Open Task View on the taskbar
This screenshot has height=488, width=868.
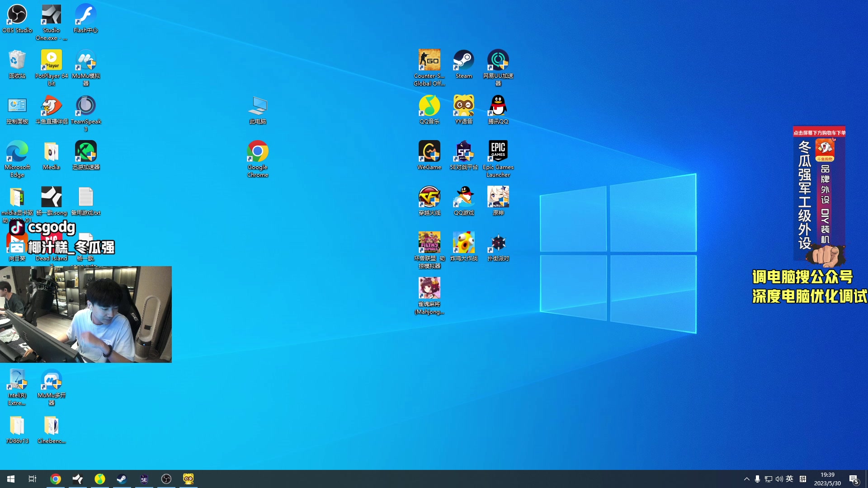click(x=33, y=479)
